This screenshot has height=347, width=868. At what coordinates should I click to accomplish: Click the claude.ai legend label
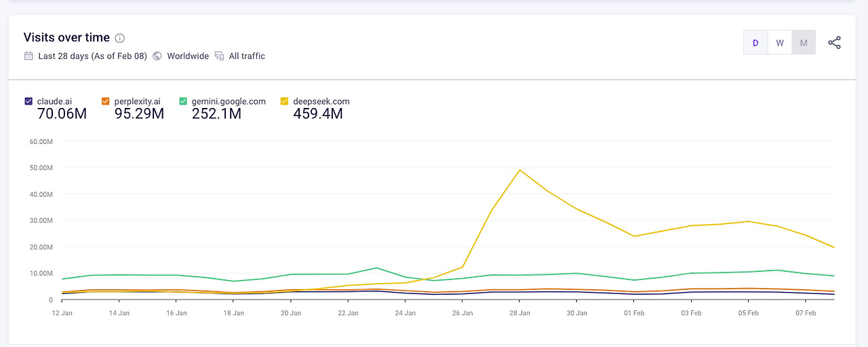coord(54,101)
